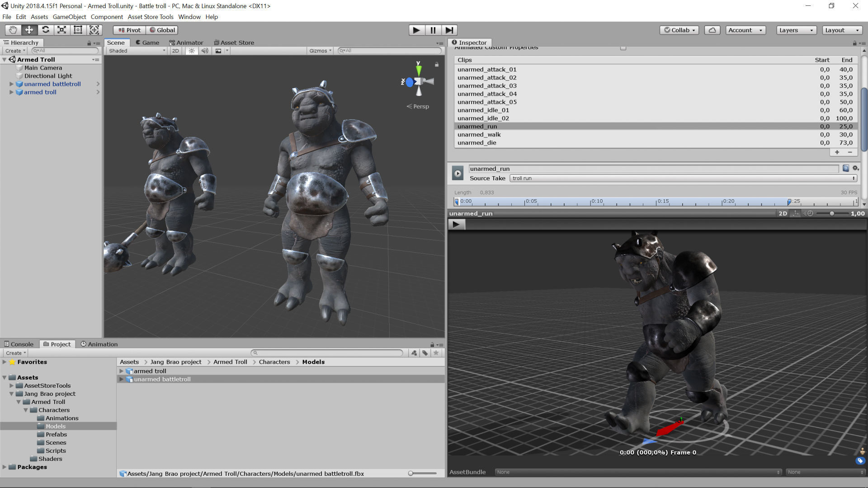Add a new clip with plus button
868x488 pixels.
click(x=837, y=152)
